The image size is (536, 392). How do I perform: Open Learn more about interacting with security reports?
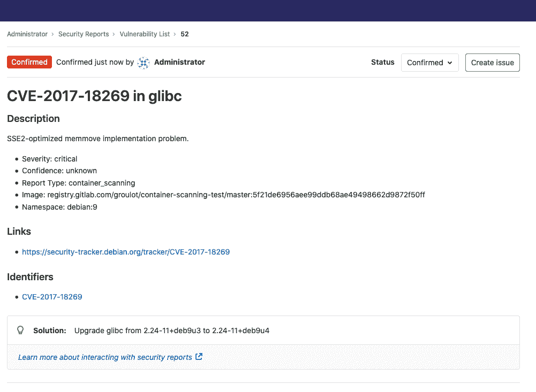point(104,357)
